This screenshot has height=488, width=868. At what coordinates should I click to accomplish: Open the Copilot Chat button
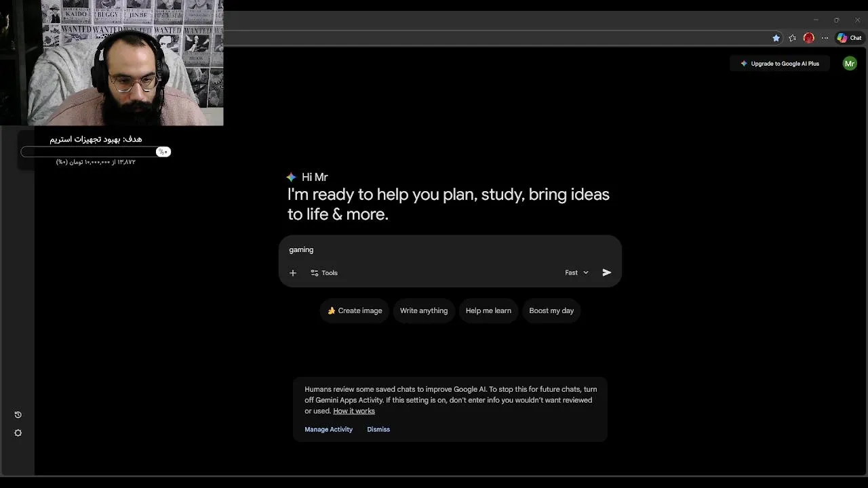(849, 38)
